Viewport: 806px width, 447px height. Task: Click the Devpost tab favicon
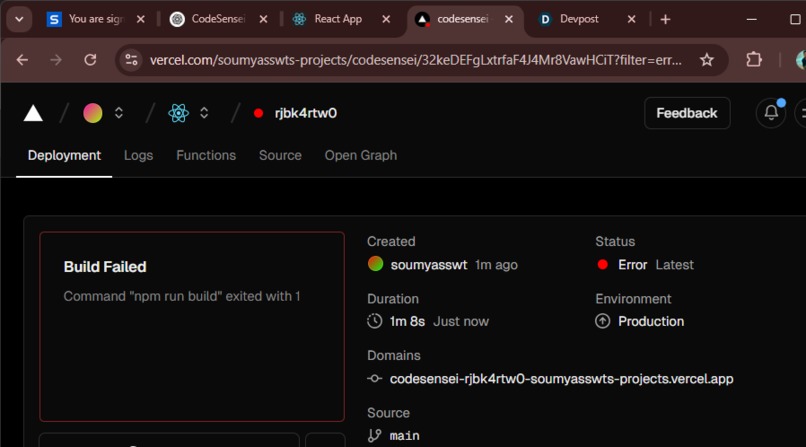[x=545, y=19]
